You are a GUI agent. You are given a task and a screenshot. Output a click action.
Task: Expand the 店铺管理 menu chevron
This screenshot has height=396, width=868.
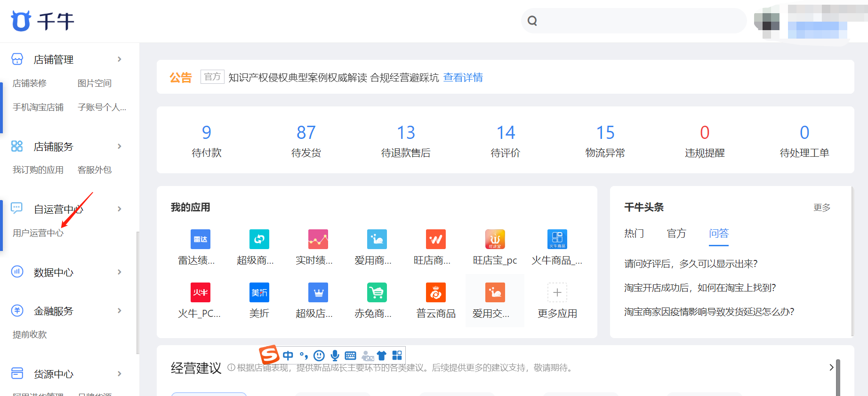[120, 59]
